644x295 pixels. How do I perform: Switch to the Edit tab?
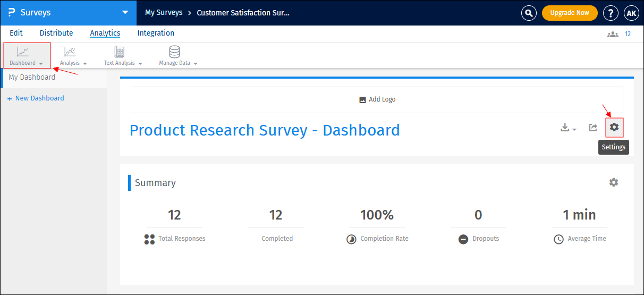(x=16, y=33)
